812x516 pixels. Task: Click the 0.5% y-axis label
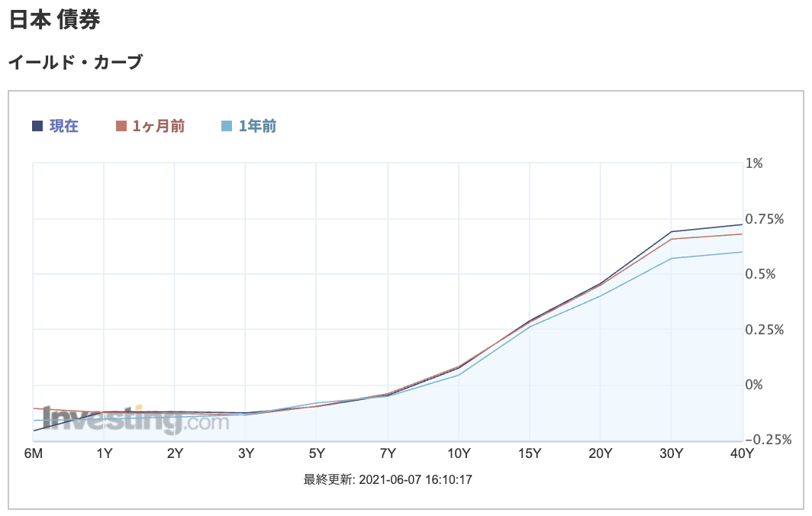(760, 274)
